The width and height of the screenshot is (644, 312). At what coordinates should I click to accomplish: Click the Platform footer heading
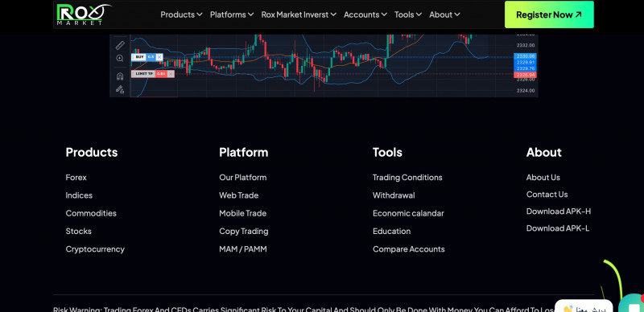click(x=244, y=152)
